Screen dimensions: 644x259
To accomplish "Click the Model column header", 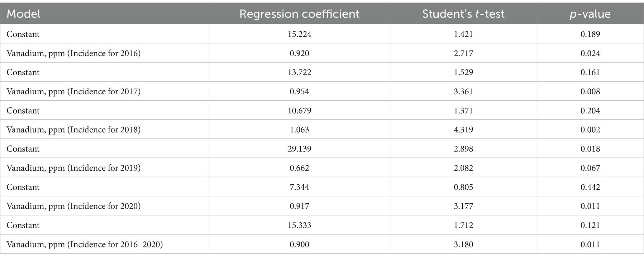I will click(23, 14).
